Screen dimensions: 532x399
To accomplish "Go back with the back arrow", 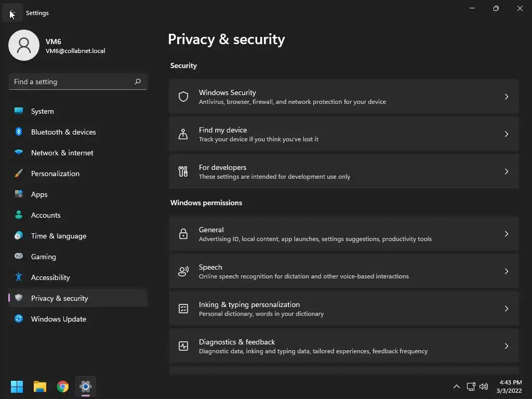I will 12,13.
